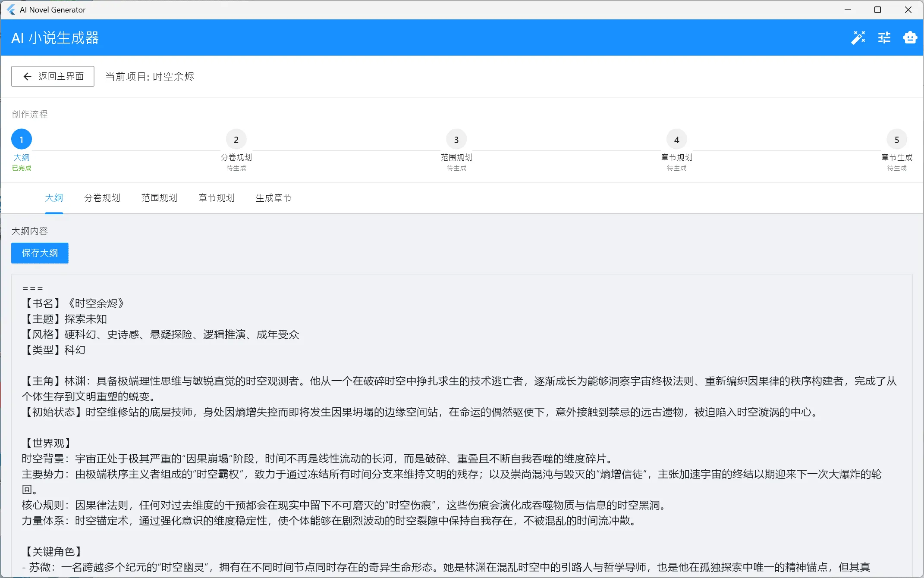Click step 4 章节规划 workflow circle
The height and width of the screenshot is (578, 924).
pos(676,139)
